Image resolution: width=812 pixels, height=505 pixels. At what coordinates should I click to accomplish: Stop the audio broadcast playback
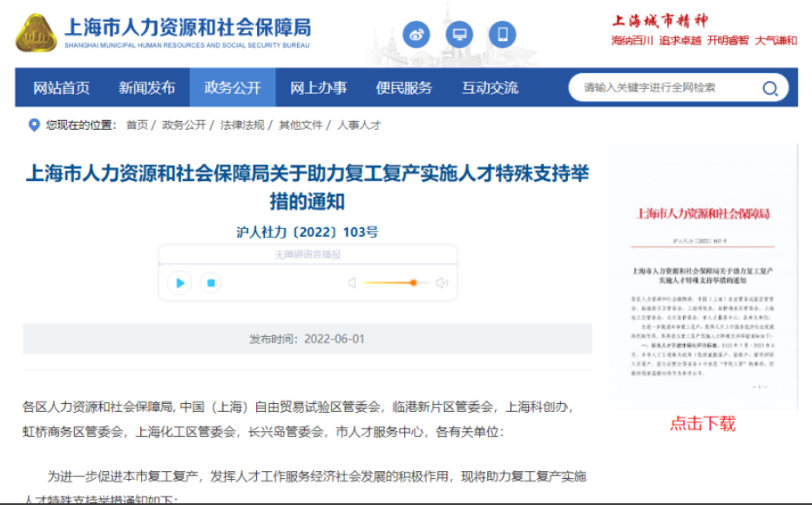pyautogui.click(x=210, y=283)
